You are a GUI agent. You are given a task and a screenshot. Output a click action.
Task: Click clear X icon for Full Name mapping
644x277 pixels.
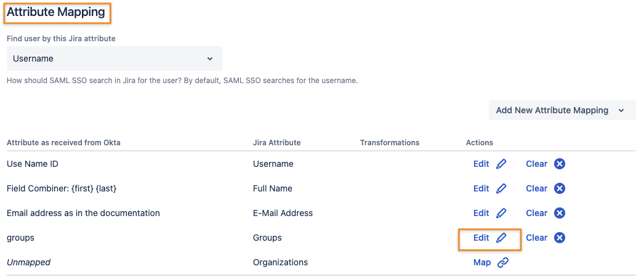tap(560, 188)
